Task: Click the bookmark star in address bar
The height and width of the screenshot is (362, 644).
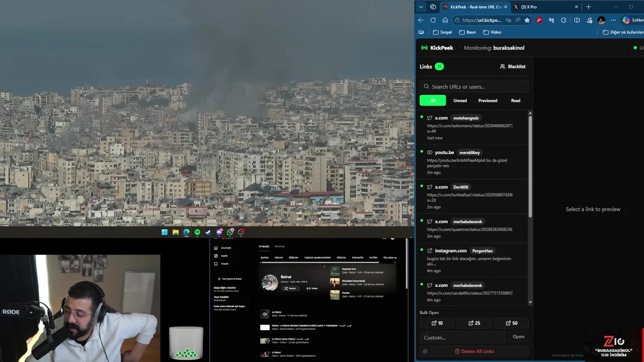Action: tap(527, 20)
